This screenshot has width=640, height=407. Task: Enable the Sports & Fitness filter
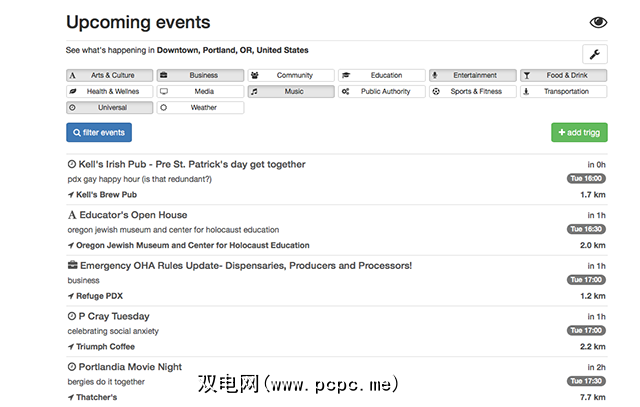(472, 91)
